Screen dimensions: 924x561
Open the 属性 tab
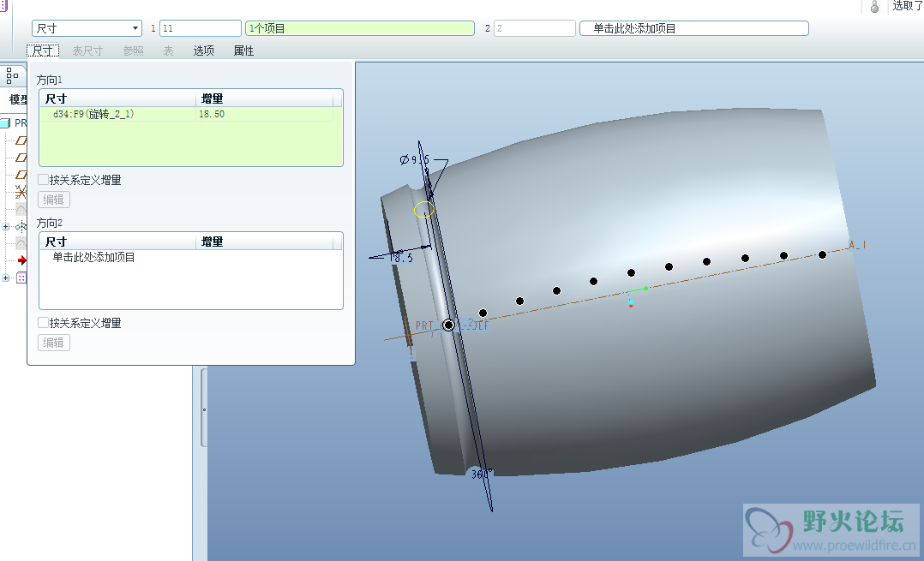(243, 51)
